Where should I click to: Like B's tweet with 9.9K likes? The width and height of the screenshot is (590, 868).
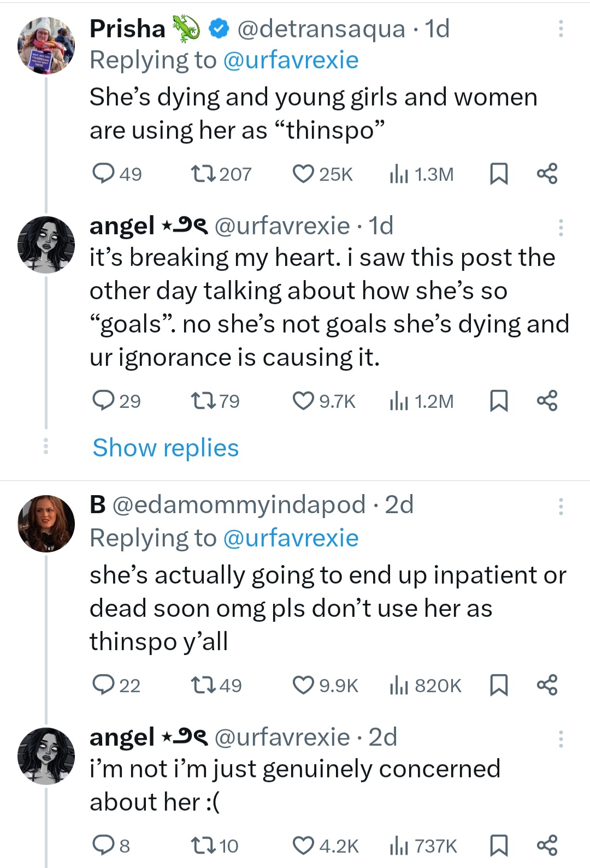click(x=303, y=685)
